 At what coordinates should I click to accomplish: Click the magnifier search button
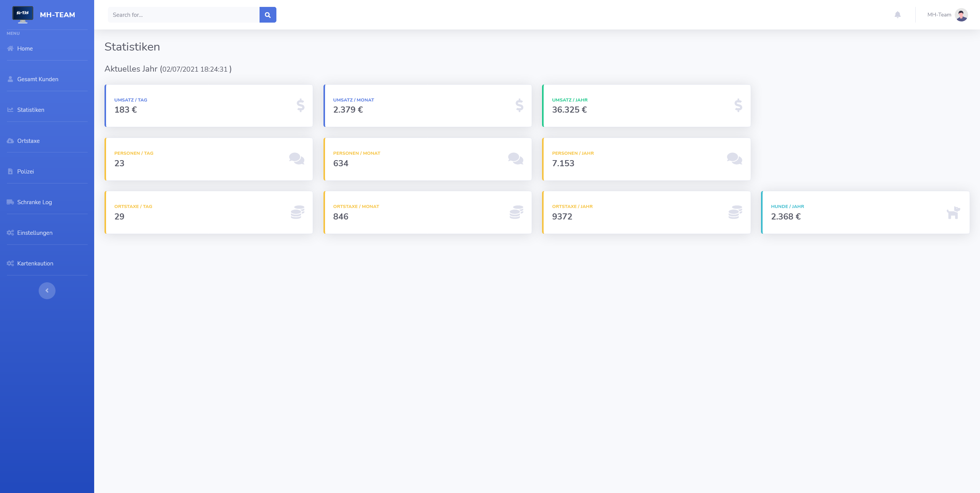tap(268, 15)
